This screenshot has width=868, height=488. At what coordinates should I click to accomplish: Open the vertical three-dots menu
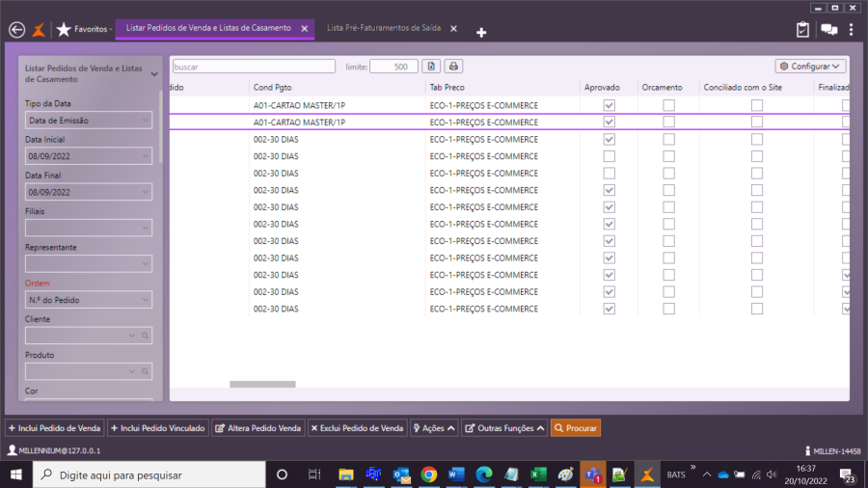click(851, 29)
